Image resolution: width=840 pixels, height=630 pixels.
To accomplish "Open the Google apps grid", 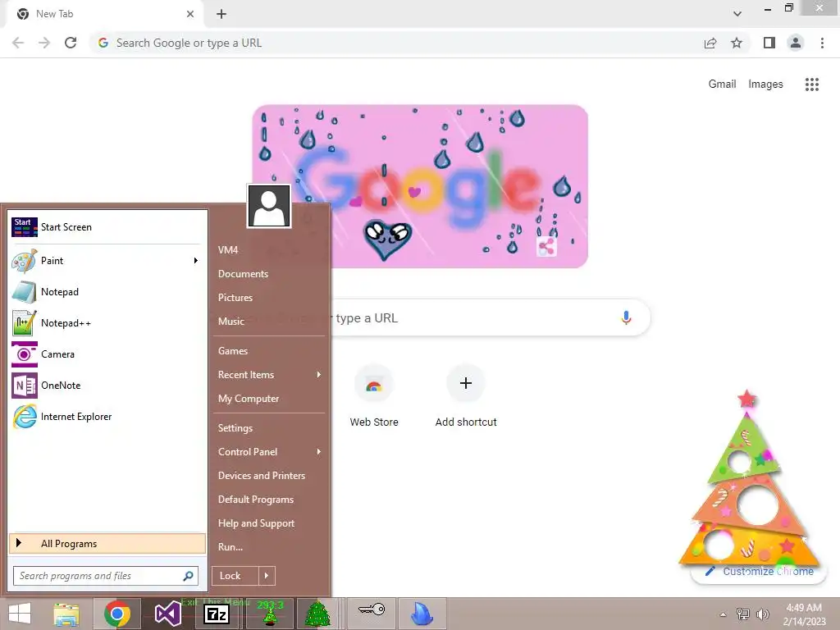I will tap(811, 84).
